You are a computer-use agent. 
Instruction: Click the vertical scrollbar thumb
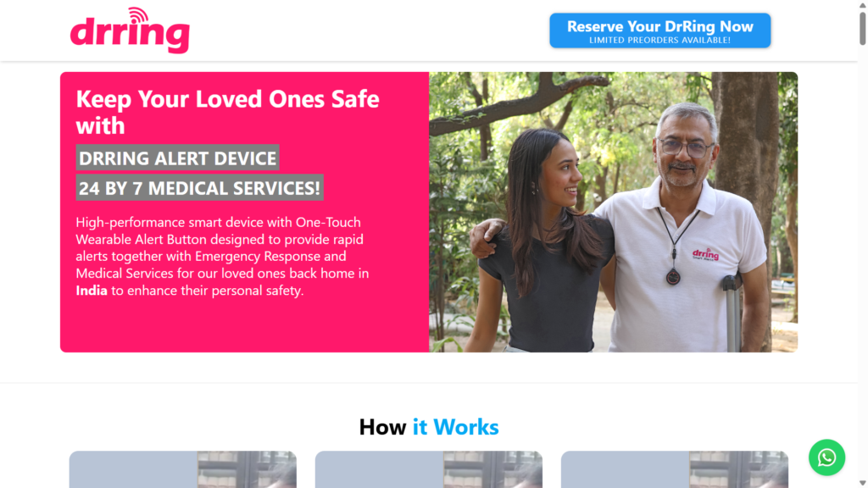click(862, 28)
